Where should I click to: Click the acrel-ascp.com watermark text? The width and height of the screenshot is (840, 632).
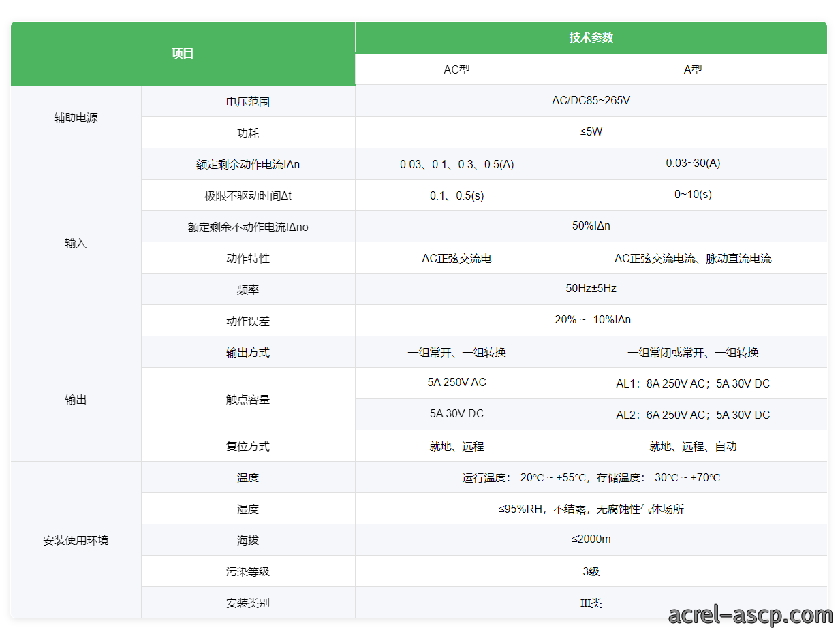(750, 615)
